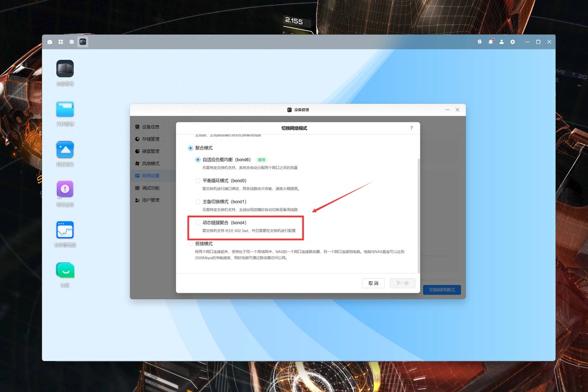
Task: Open the 设备管理 desktop icon
Action: tap(65, 69)
